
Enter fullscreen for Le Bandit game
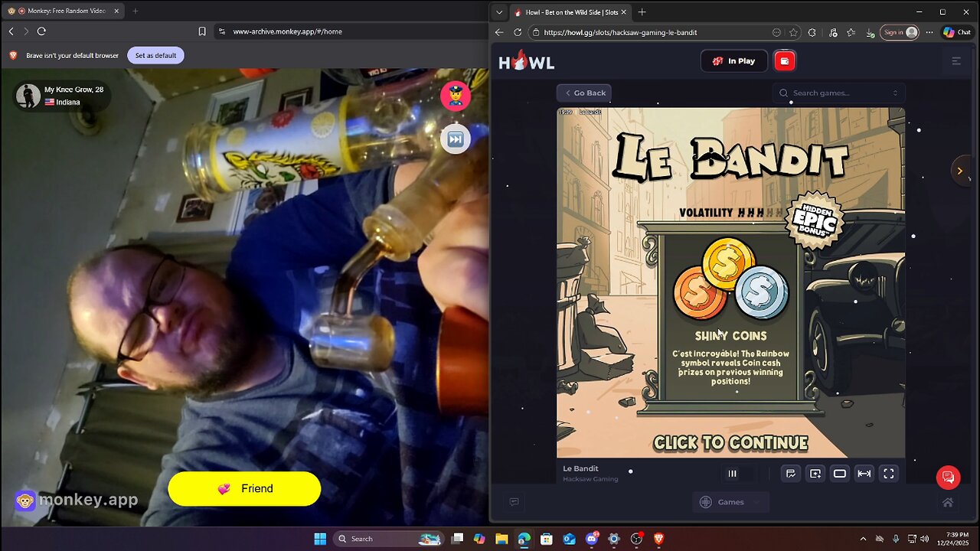pos(889,474)
